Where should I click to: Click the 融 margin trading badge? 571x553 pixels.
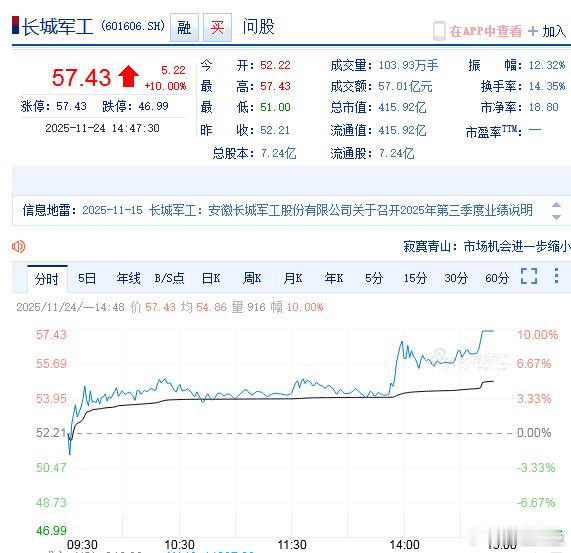[x=184, y=27]
